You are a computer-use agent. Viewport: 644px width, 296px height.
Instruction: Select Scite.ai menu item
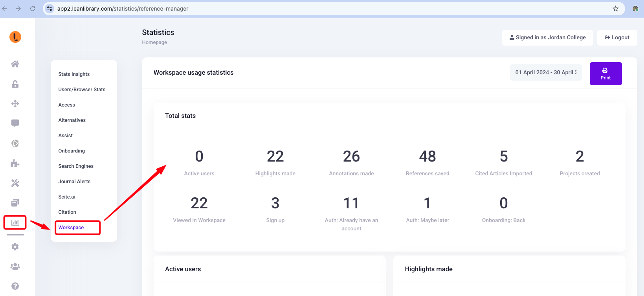point(67,197)
